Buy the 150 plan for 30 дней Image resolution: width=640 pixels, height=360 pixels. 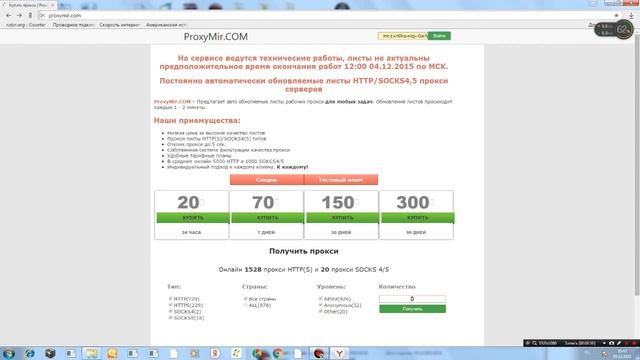[342, 218]
